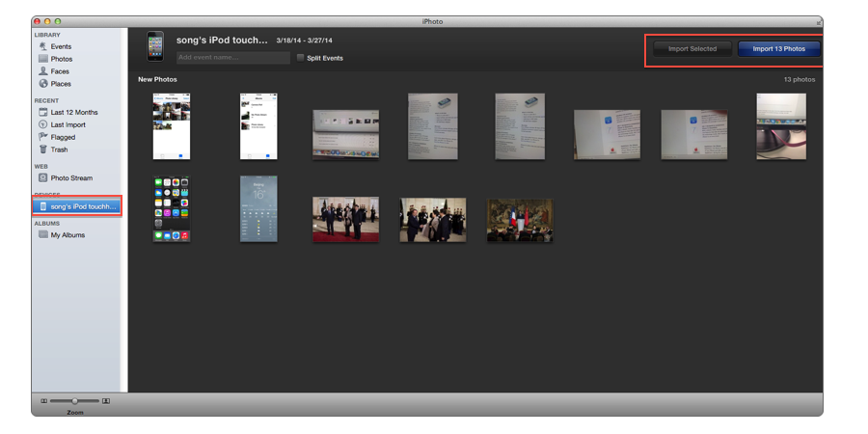Select the photo with pink cable thumbnail

click(781, 126)
